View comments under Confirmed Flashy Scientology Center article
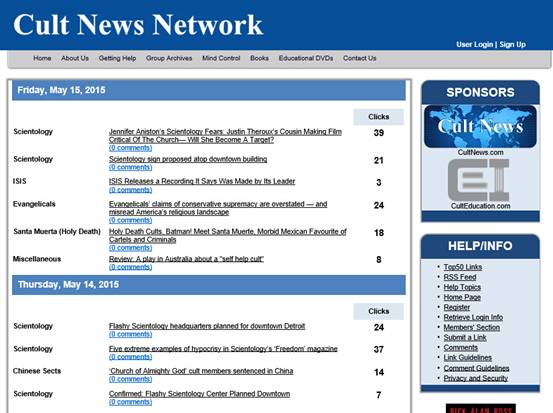This screenshot has height=413, width=553. [x=130, y=402]
